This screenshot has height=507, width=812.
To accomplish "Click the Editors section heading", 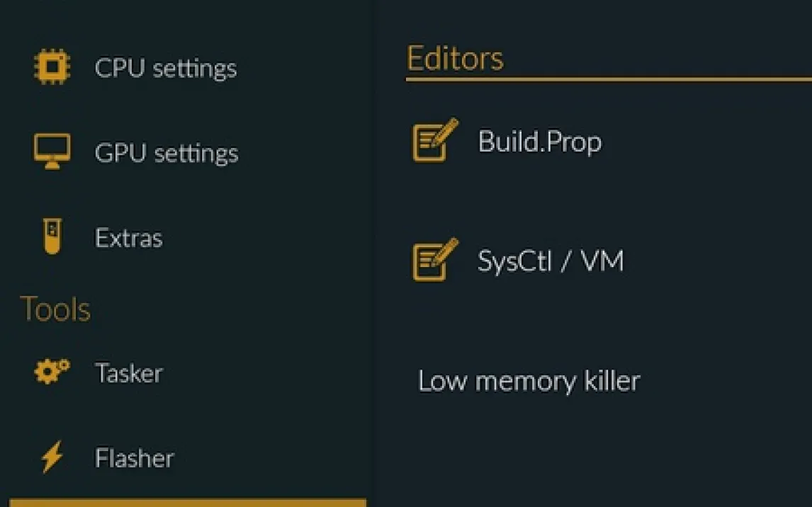I will (x=455, y=58).
